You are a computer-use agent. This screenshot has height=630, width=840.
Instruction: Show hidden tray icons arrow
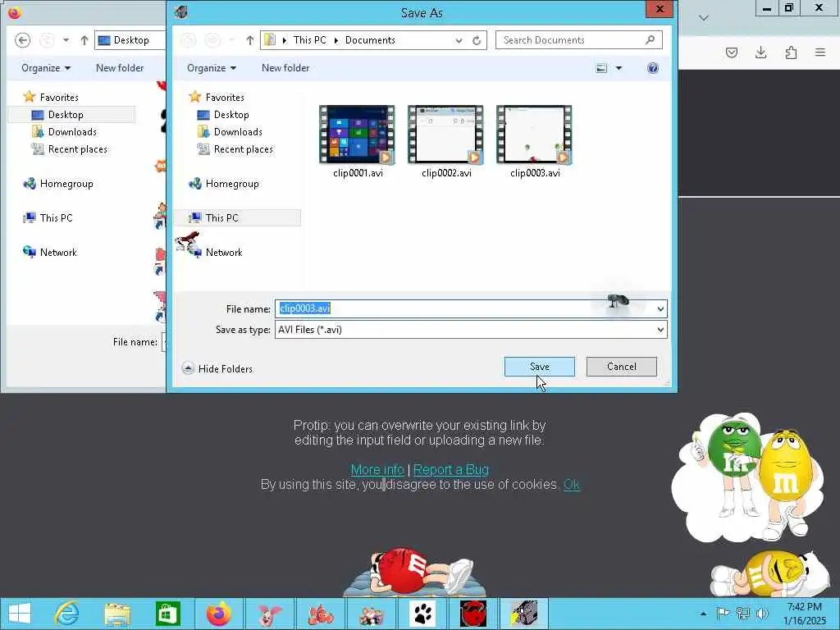pyautogui.click(x=703, y=614)
